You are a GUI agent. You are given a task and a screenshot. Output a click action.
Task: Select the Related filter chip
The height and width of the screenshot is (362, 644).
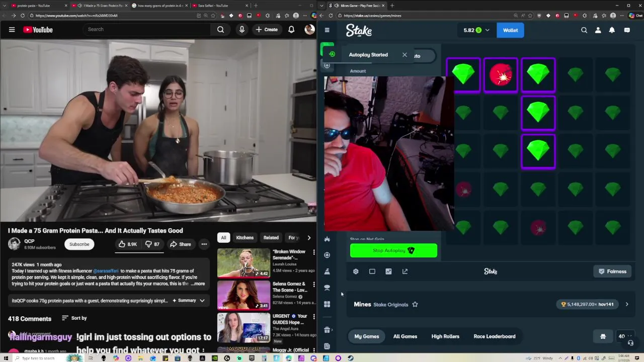(271, 238)
